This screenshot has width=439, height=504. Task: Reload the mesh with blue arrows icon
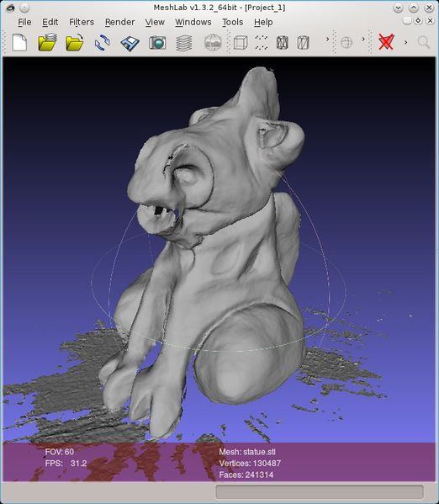point(103,42)
